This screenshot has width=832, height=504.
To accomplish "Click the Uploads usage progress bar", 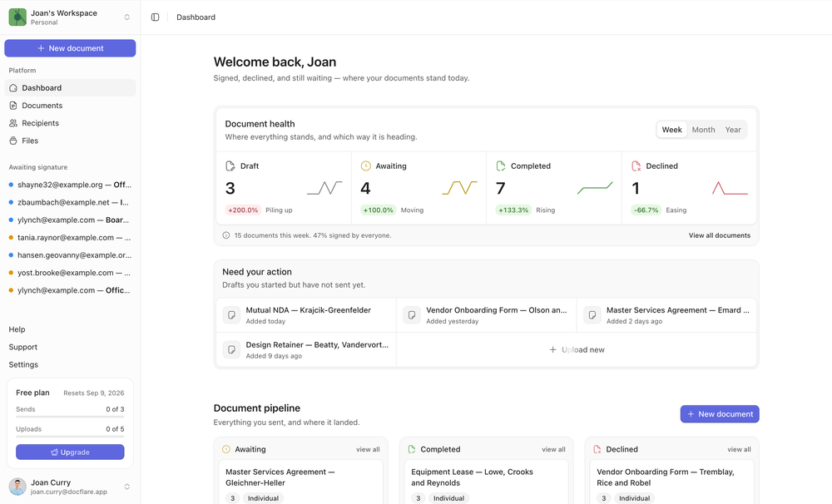I will 70,437.
